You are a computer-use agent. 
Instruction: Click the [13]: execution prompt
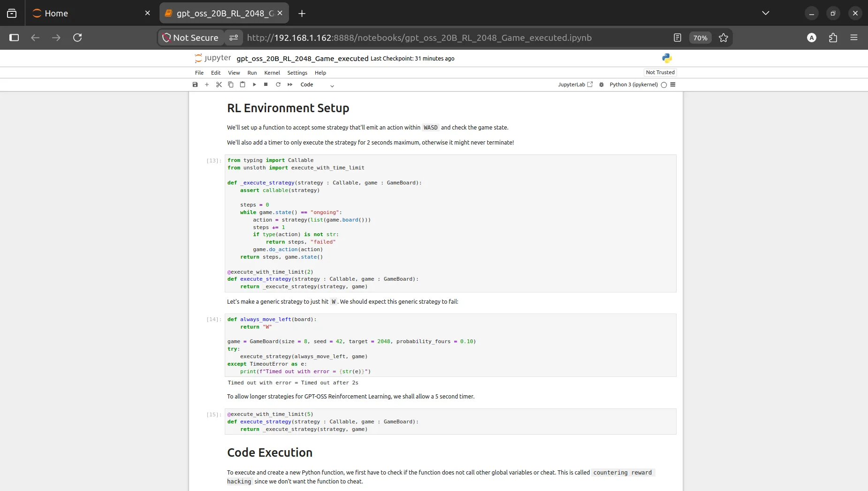[x=214, y=161]
